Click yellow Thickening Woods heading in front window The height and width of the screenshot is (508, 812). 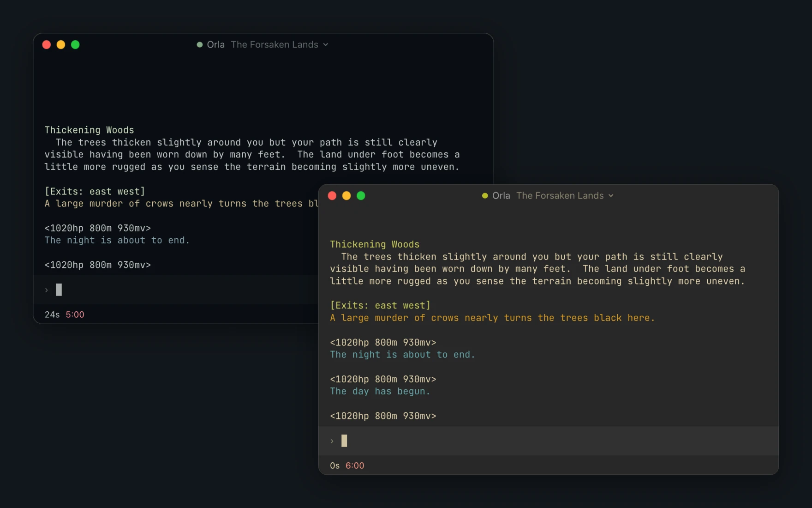tap(375, 244)
